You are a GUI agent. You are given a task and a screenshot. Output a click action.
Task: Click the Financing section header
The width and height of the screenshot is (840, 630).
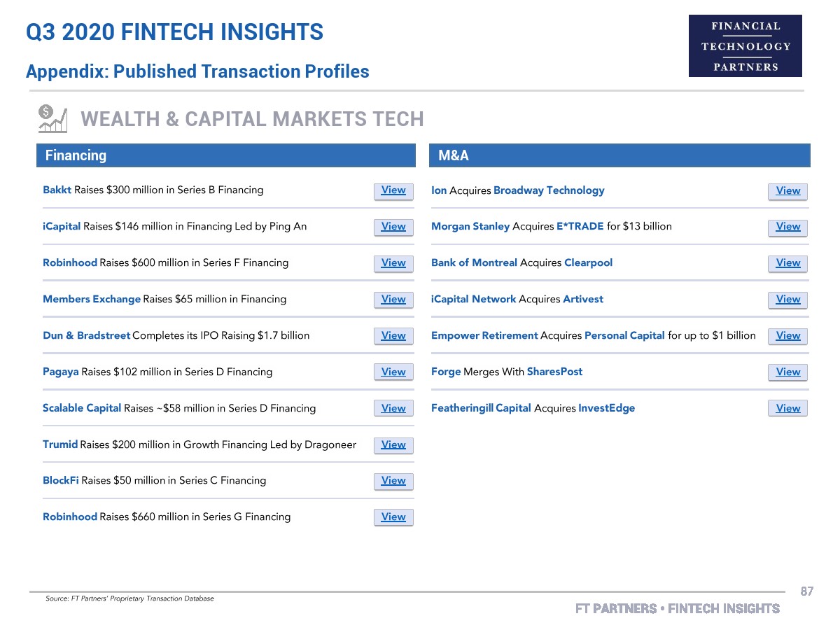(x=226, y=155)
